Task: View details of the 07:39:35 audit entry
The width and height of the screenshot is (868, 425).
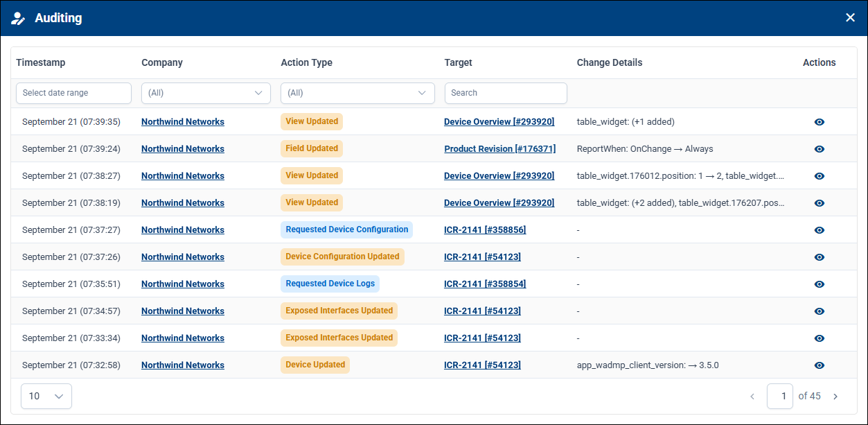Action: tap(820, 122)
